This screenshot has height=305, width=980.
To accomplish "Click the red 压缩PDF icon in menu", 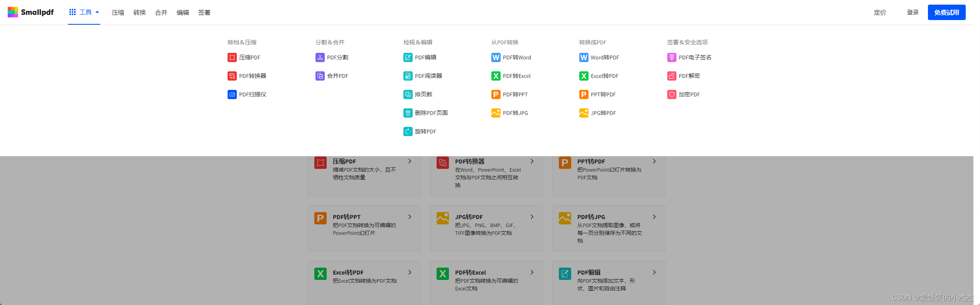I will point(232,57).
